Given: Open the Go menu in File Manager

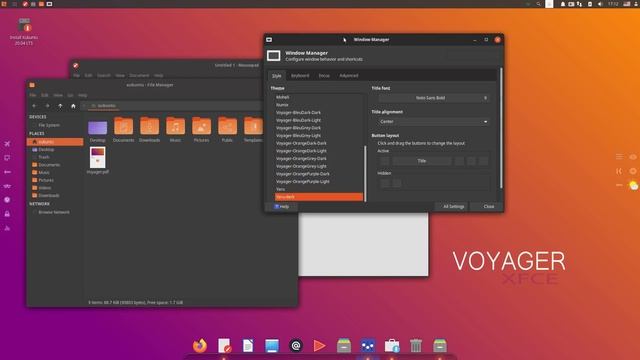Looking at the screenshot, I should coord(70,95).
